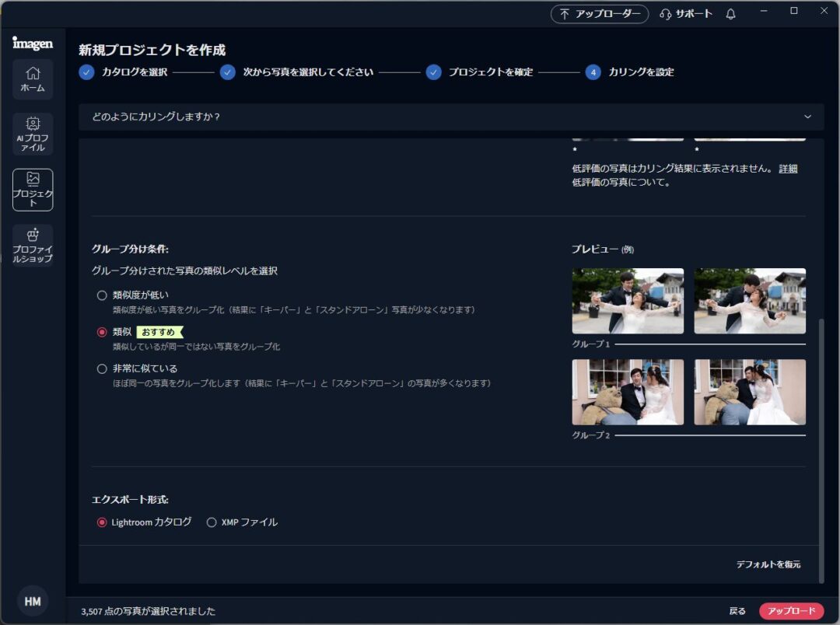This screenshot has height=625, width=840.
Task: Open the ホーム home icon in sidebar
Action: [x=33, y=79]
